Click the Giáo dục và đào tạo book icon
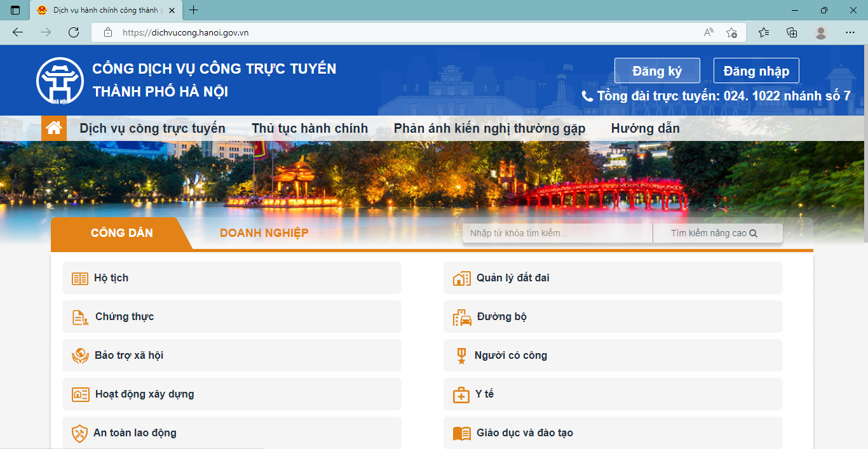This screenshot has height=449, width=868. pos(462,433)
